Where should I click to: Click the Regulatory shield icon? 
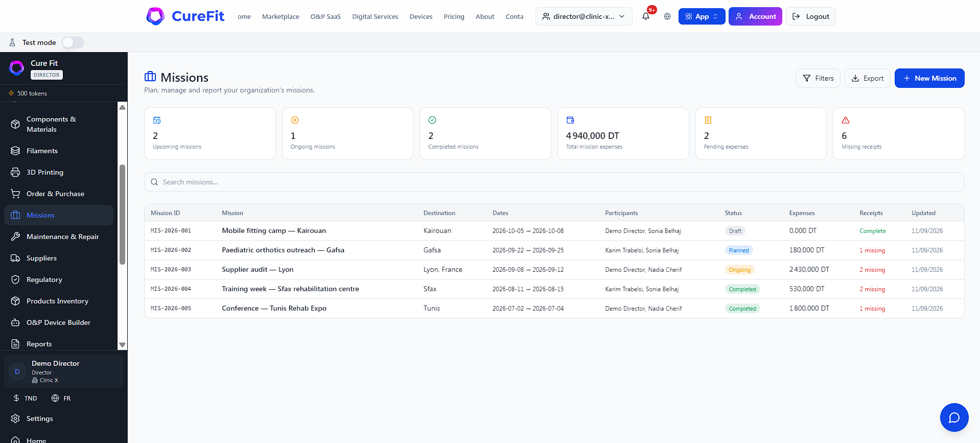pos(15,279)
